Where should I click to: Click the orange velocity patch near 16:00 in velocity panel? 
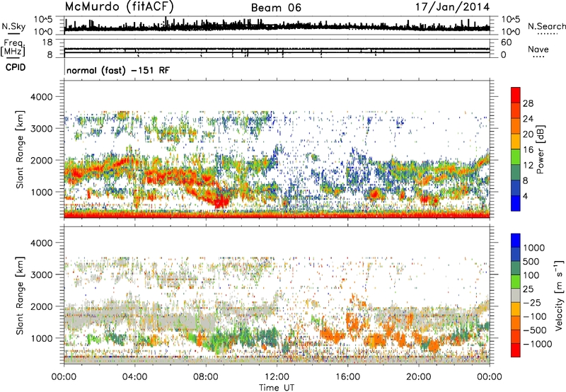354,322
